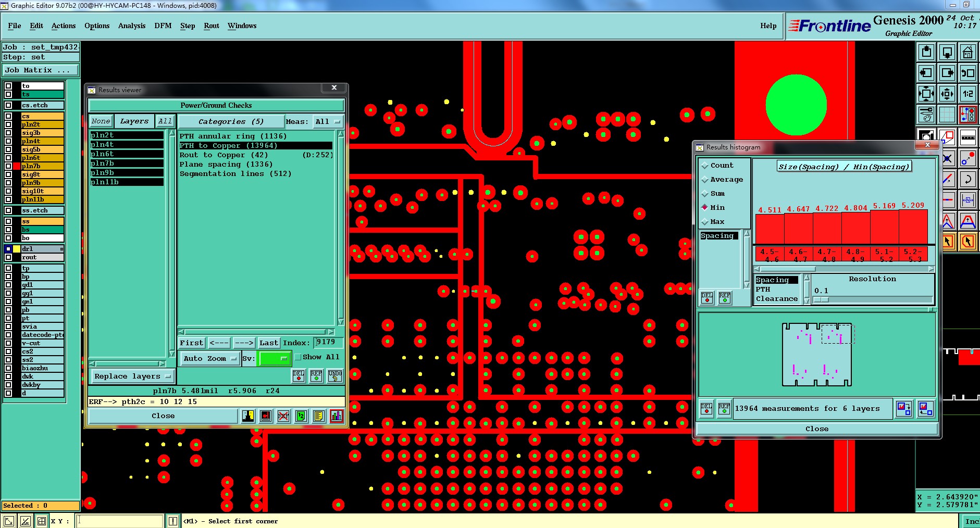Image resolution: width=980 pixels, height=528 pixels.
Task: Click the blue-to-red point move icon
Action: 967,159
